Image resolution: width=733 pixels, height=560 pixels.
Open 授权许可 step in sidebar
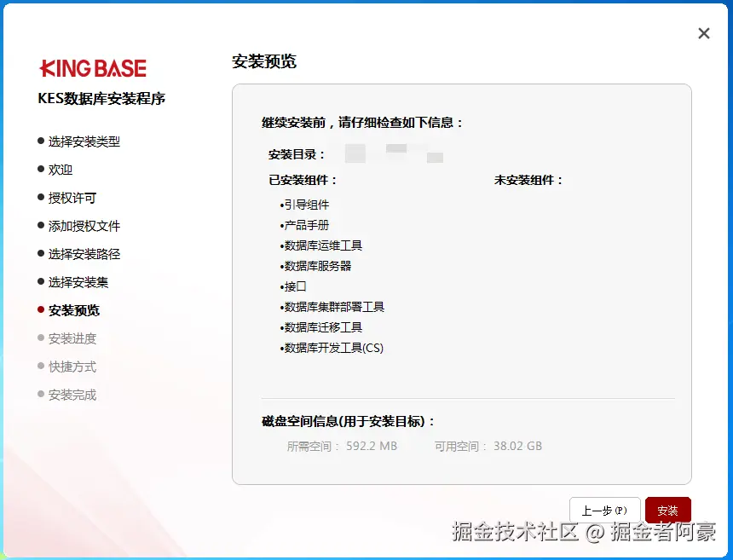[72, 198]
